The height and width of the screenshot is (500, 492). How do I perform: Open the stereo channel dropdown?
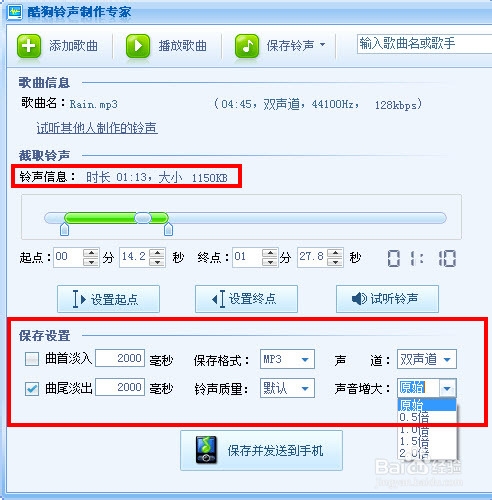point(427,359)
